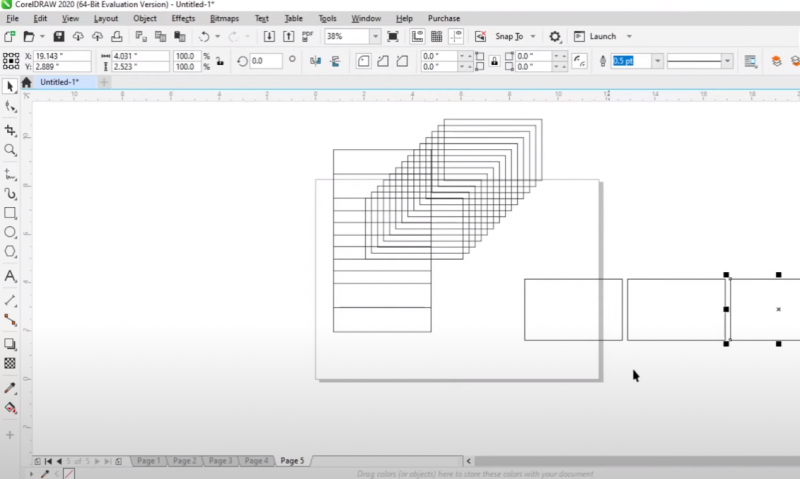This screenshot has height=479, width=800.
Task: Select the Polygon tool
Action: pos(10,251)
